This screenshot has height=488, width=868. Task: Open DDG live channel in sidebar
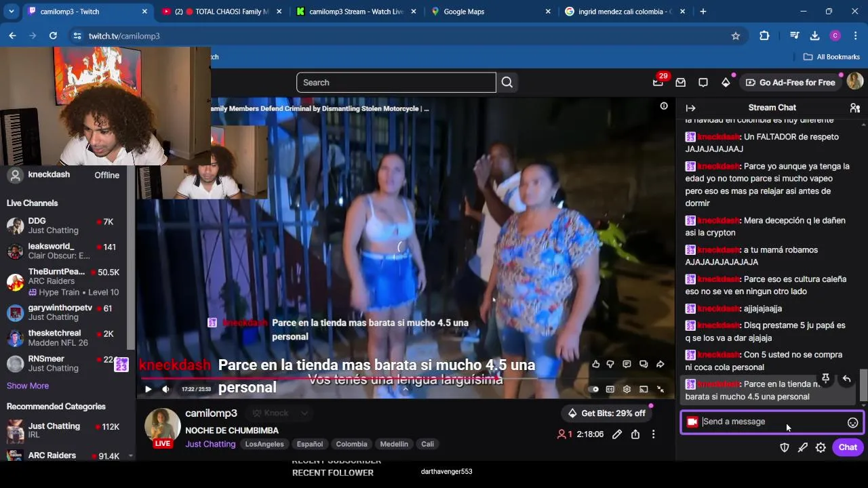pos(64,226)
